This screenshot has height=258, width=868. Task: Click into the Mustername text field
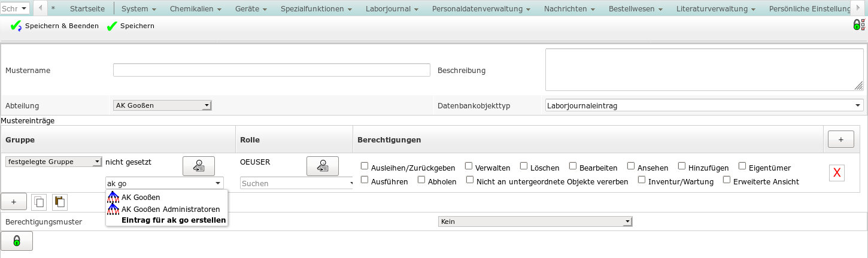271,70
